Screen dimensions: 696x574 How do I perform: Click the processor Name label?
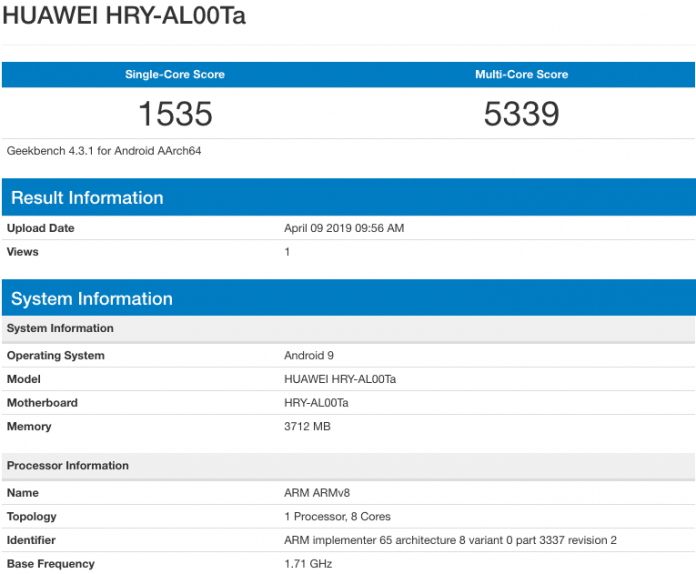tap(23, 493)
